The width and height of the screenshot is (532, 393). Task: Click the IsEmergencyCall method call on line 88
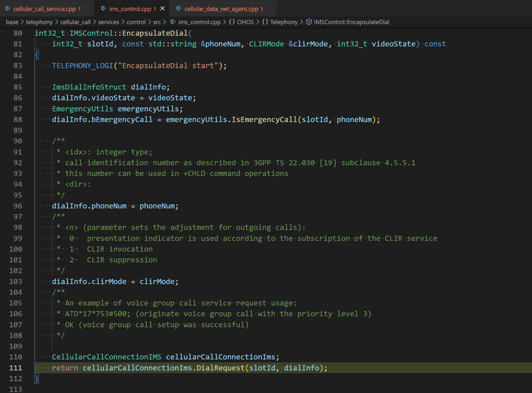point(264,120)
